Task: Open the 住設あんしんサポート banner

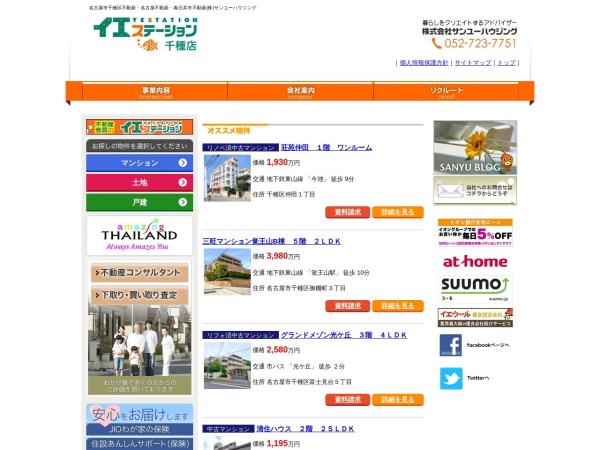Action: (x=140, y=444)
